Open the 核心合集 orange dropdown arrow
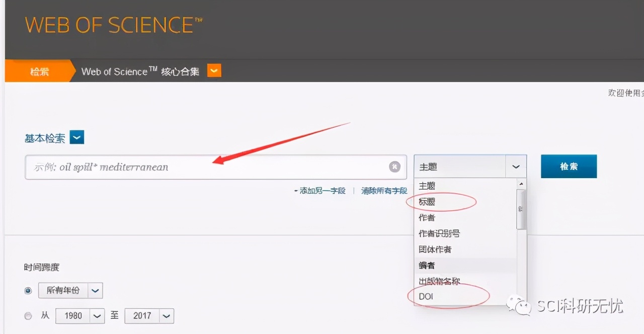 [x=213, y=70]
